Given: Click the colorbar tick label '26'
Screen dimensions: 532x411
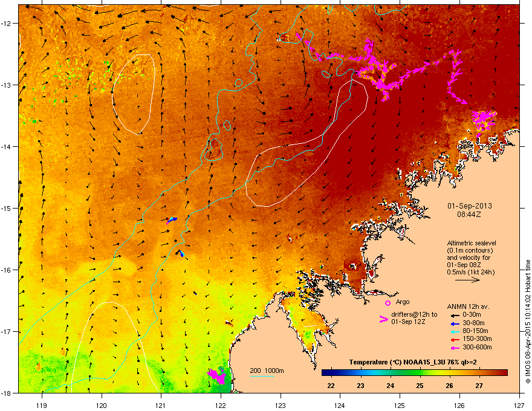Looking at the screenshot, I should (449, 386).
